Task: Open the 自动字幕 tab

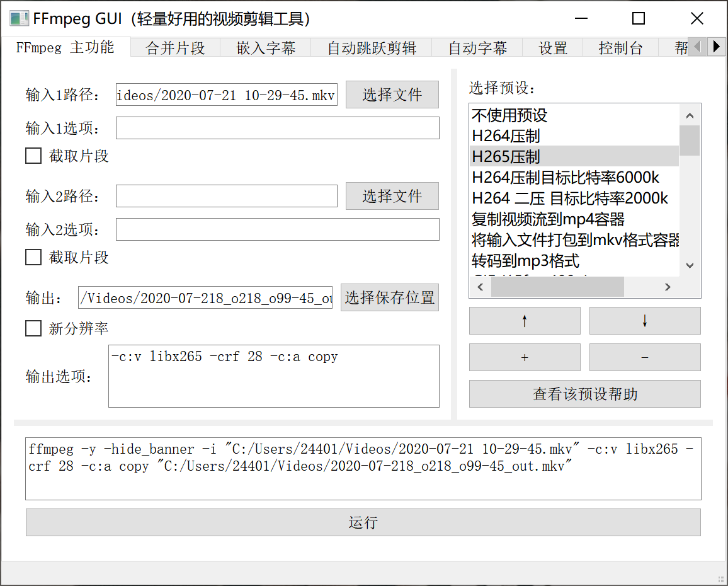Action: tap(477, 48)
